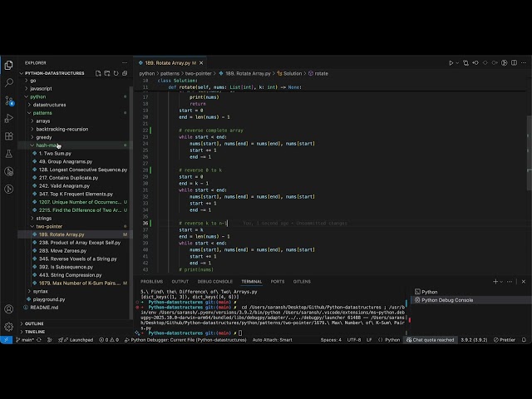532x399 pixels.
Task: Collapse the two-pointer folder
Action: coord(76,226)
